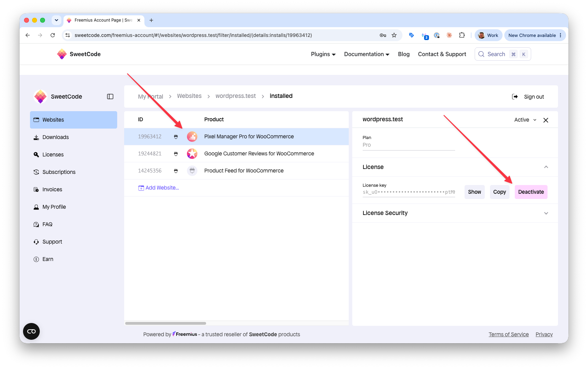Go back to previous page
Screen dimensions: 588x369
(28, 35)
